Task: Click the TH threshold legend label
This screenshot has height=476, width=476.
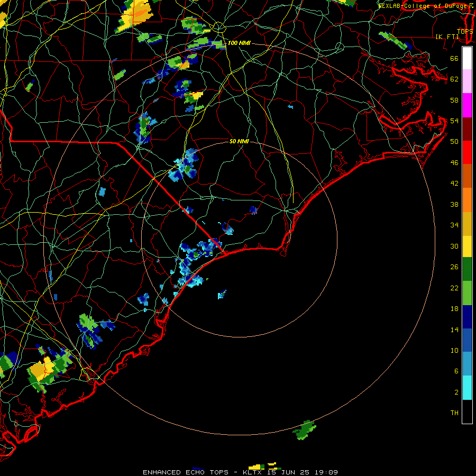Action: click(x=454, y=413)
